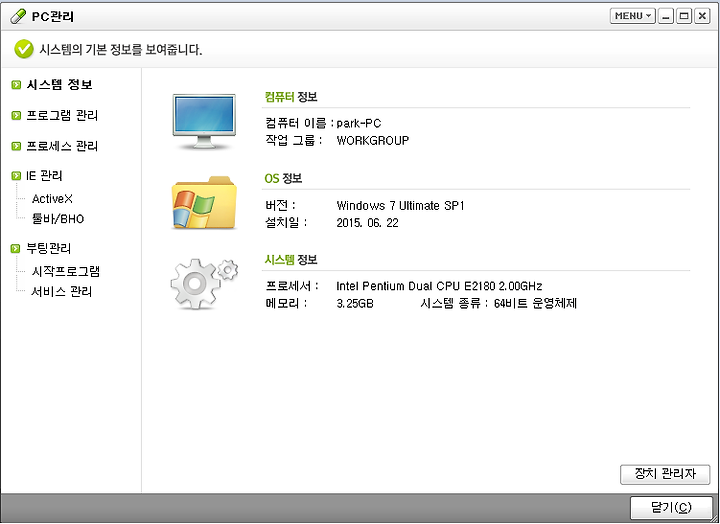This screenshot has width=720, height=524.
Task: Open the 서비스 관리 sub-item
Action: tap(62, 292)
